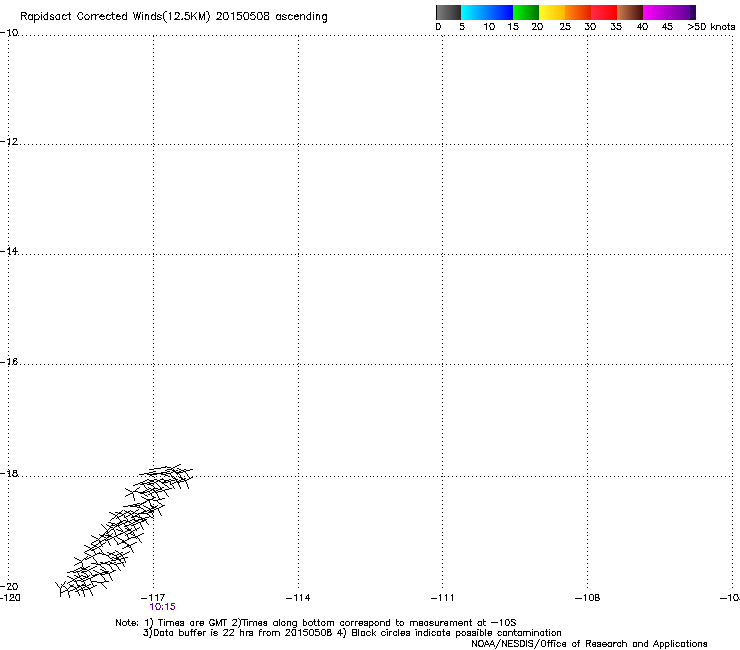Click the purple pass time '10:15'
The image size is (740, 650).
(162, 607)
